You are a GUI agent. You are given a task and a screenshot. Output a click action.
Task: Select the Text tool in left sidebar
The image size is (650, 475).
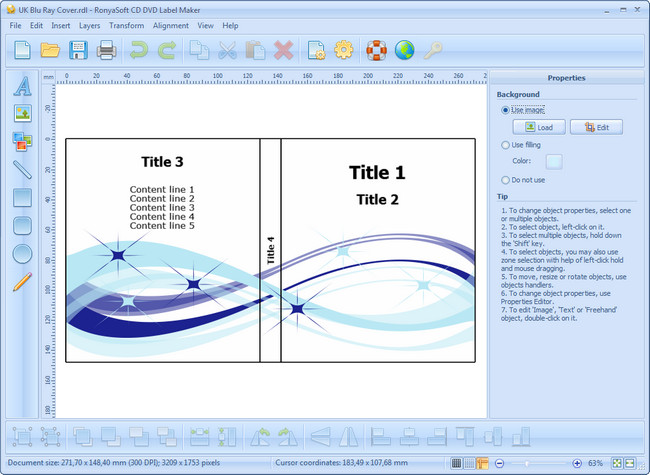click(x=22, y=86)
